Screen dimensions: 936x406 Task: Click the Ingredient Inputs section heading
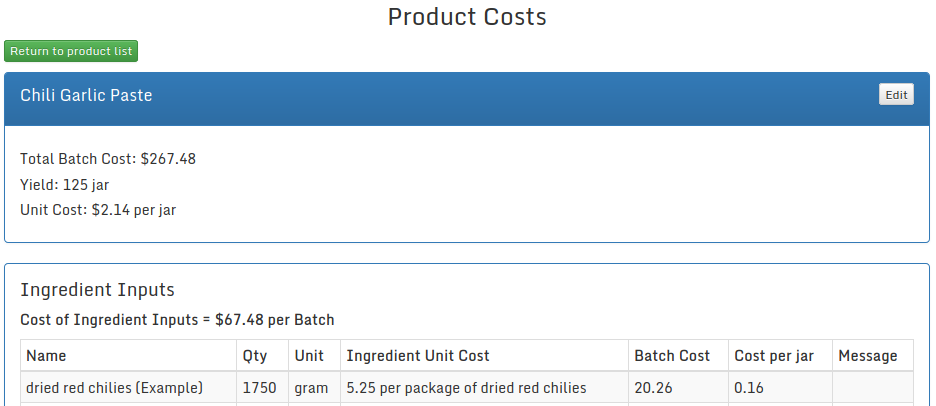point(98,290)
